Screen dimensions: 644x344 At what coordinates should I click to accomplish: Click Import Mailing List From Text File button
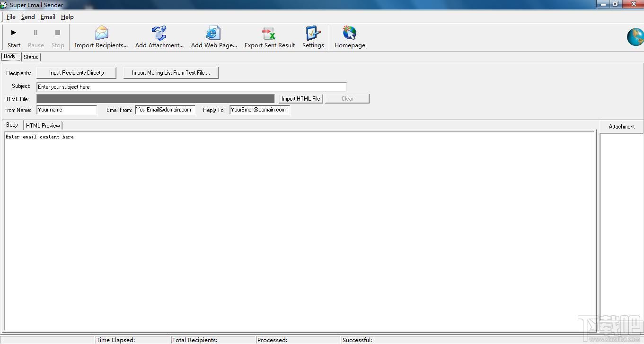171,73
